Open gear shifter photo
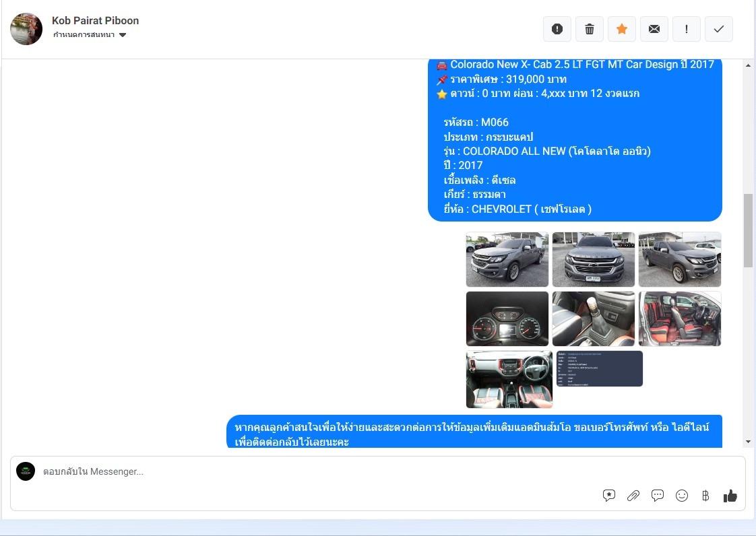Image resolution: width=756 pixels, height=536 pixels. [x=594, y=319]
